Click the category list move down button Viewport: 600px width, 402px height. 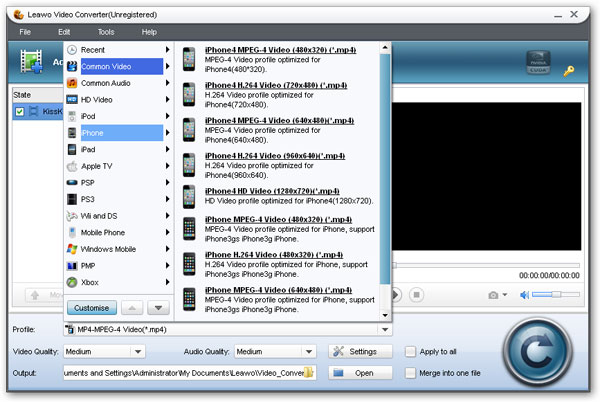click(x=158, y=308)
